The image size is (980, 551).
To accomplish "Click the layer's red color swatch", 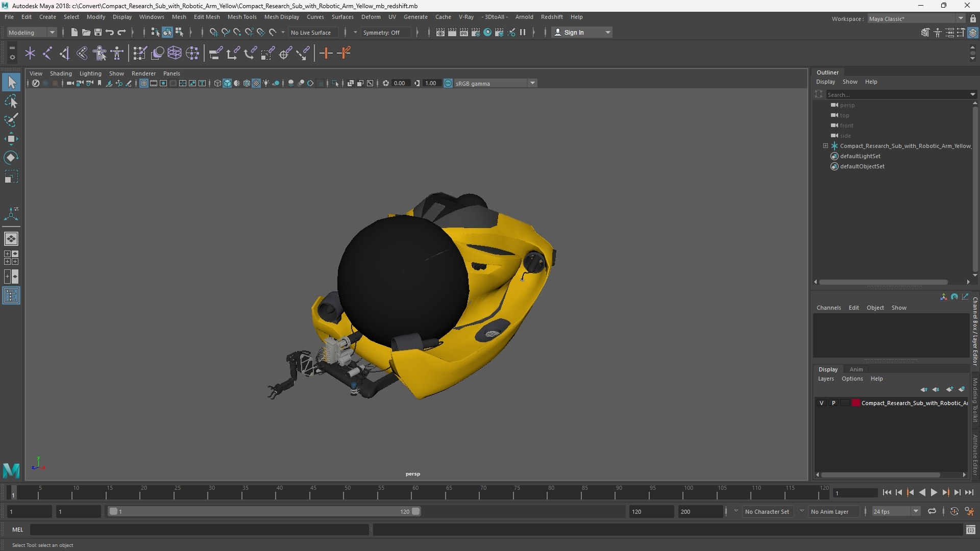I will (856, 403).
